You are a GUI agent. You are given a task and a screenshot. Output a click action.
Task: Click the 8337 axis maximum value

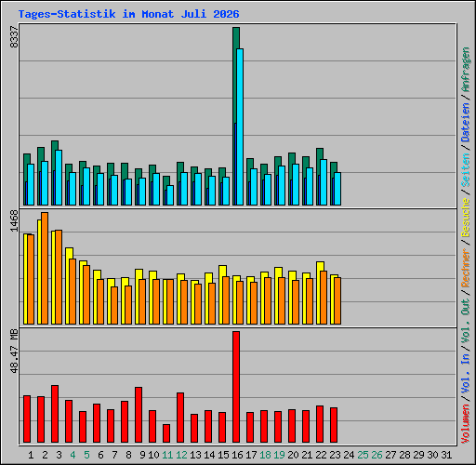[x=14, y=36]
